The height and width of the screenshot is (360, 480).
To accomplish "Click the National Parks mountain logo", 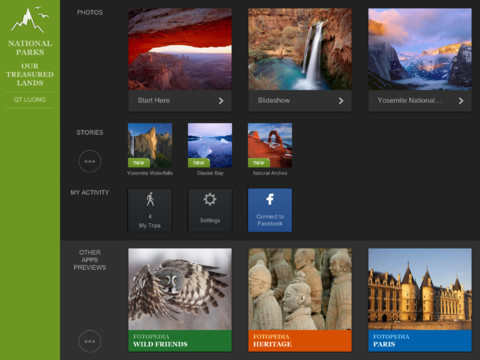I will [30, 19].
